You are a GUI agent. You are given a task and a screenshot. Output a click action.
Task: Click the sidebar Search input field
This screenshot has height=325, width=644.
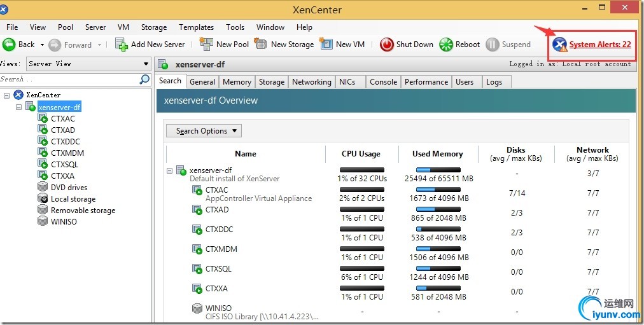(69, 80)
